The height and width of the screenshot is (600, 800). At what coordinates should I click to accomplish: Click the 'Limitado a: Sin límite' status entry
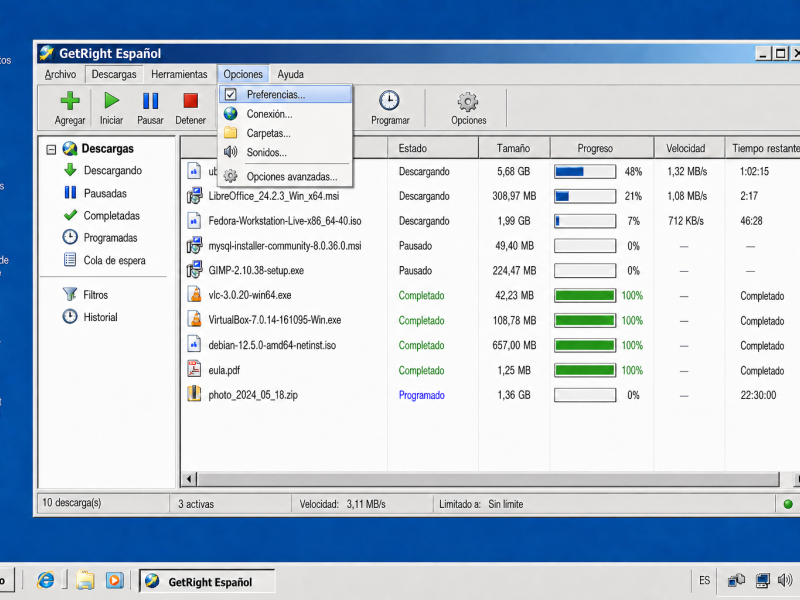tap(481, 504)
